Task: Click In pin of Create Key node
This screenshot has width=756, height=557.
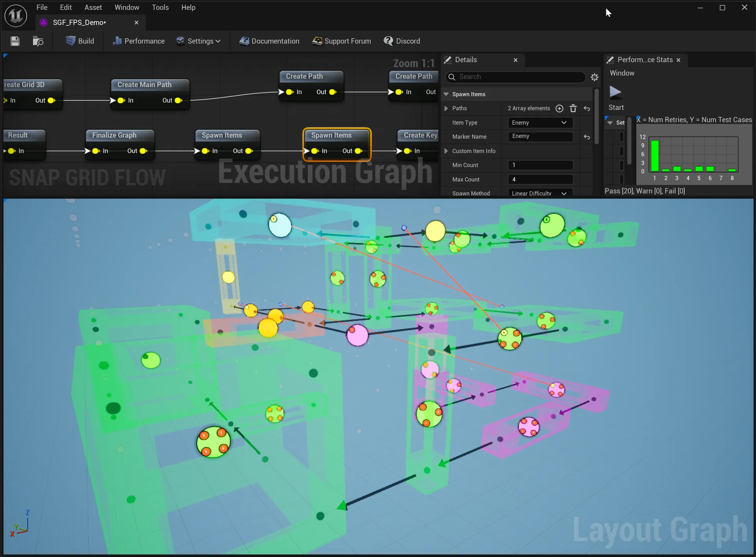Action: point(408,151)
